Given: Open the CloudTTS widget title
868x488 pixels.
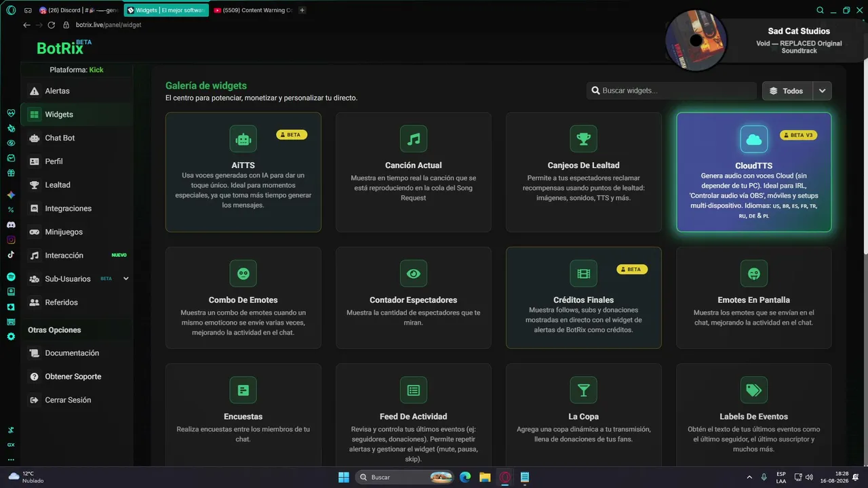Looking at the screenshot, I should click(754, 165).
